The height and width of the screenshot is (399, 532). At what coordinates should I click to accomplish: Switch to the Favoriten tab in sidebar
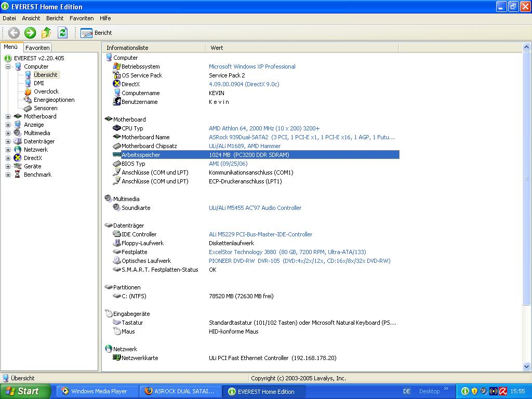[37, 48]
